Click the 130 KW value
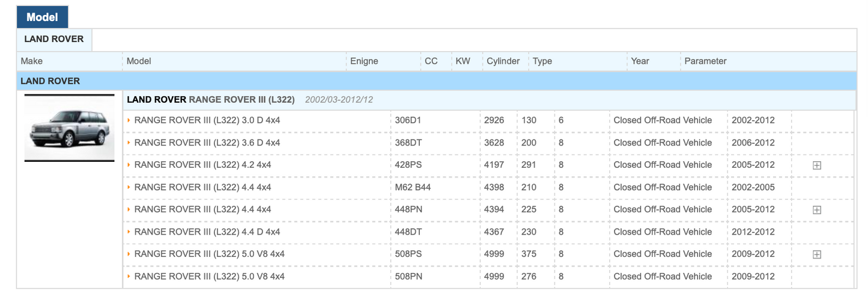Viewport: 868px width, 302px height. pos(529,120)
